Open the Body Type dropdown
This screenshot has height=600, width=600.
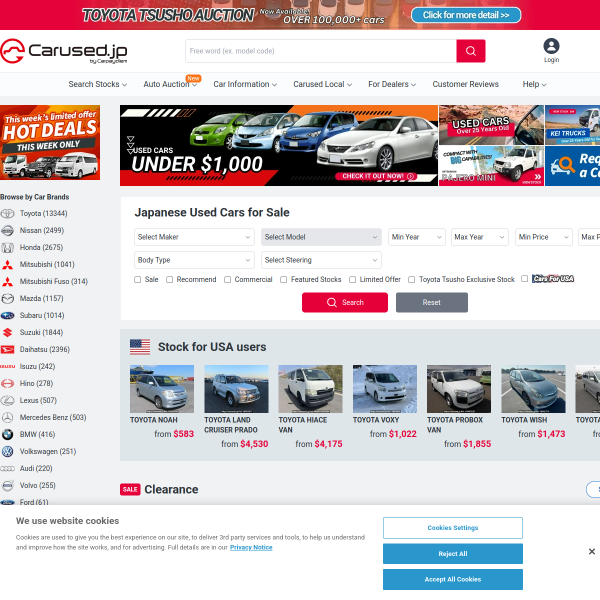coord(194,260)
